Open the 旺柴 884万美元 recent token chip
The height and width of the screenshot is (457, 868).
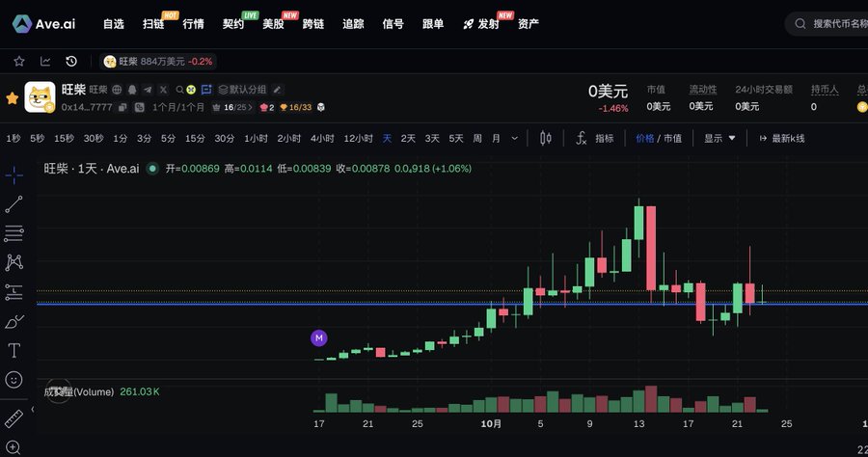[x=158, y=62]
